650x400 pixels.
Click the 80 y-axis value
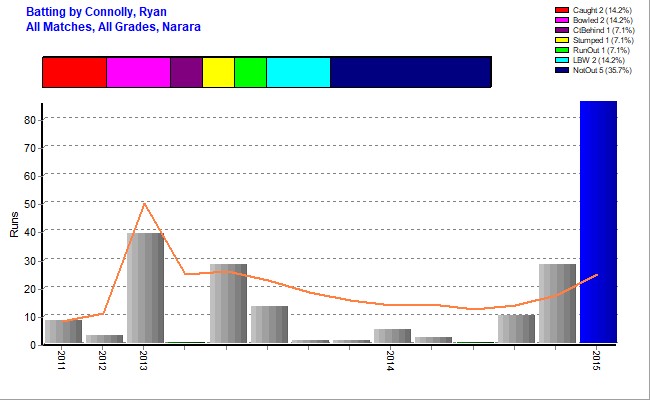point(30,120)
